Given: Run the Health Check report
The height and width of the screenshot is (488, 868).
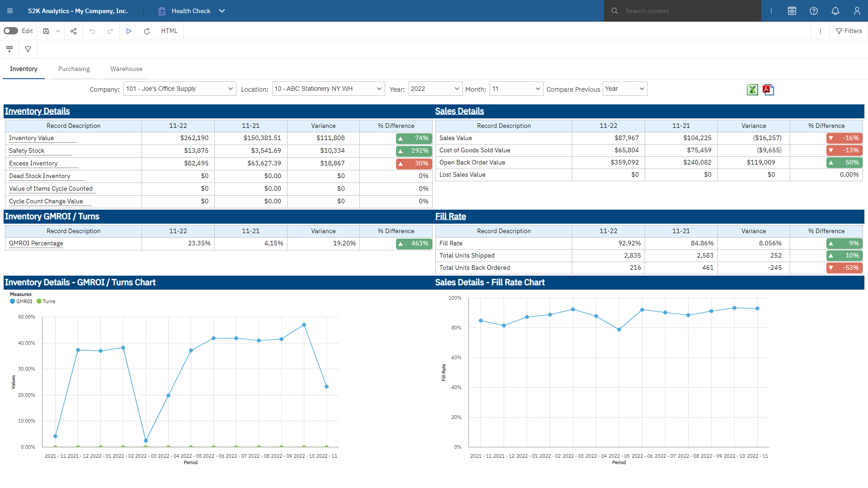Looking at the screenshot, I should click(129, 31).
